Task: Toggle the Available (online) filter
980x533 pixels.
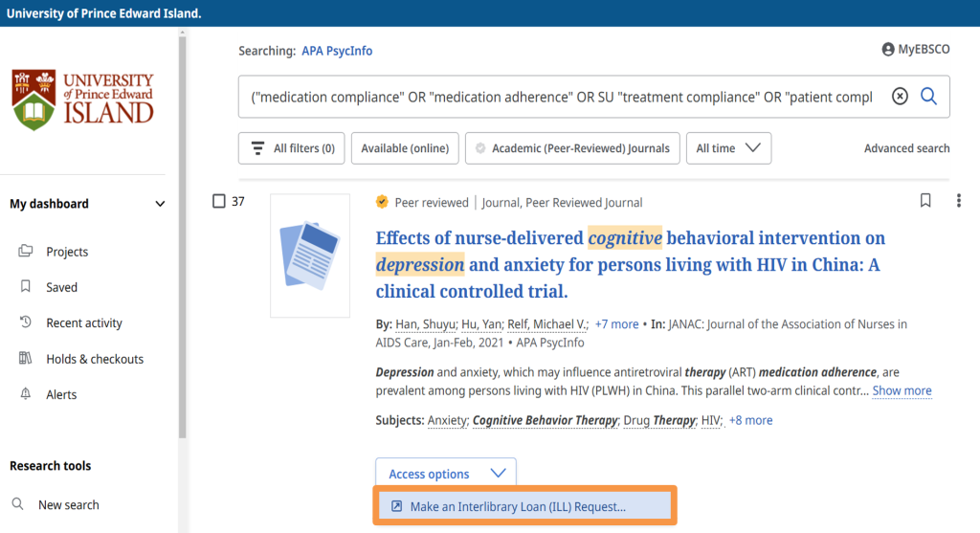Action: click(405, 148)
